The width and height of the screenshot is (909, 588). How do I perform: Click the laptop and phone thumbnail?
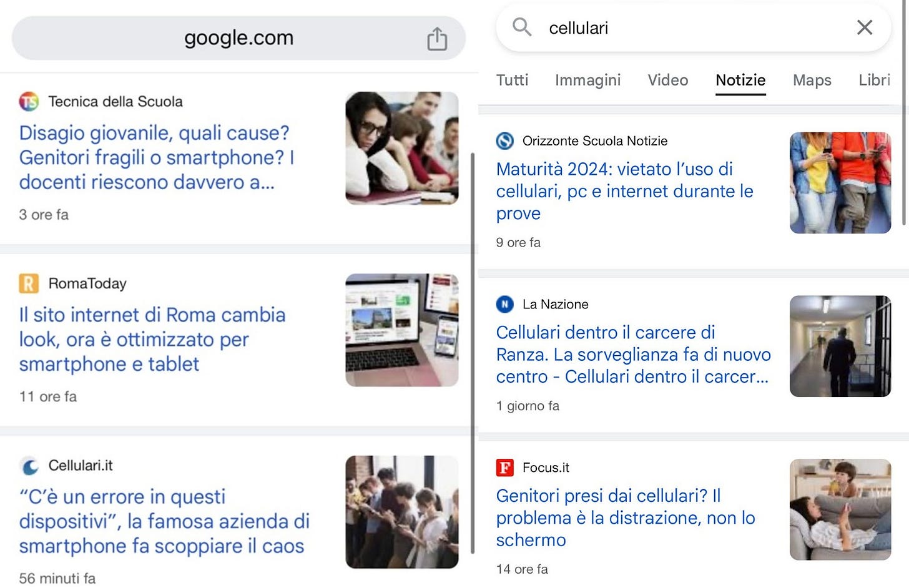click(402, 330)
